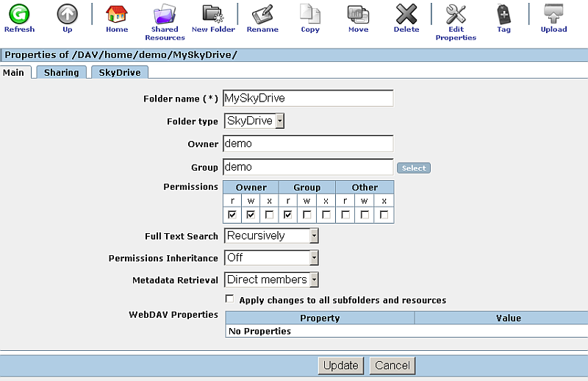Viewport: 588px width, 381px height.
Task: Click the Delete toolbar icon
Action: [x=406, y=15]
